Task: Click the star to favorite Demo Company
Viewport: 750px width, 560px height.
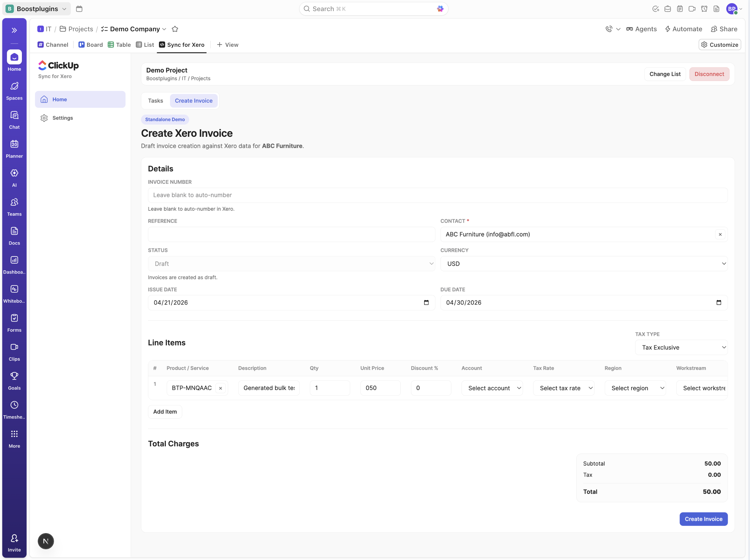Action: (175, 29)
